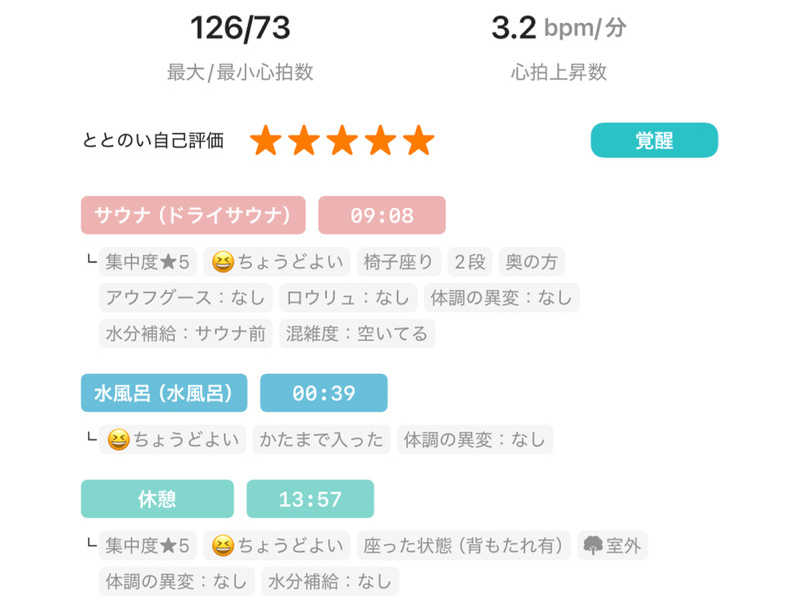Click the 09:08 sauna time badge
The height and width of the screenshot is (600, 800).
[382, 215]
